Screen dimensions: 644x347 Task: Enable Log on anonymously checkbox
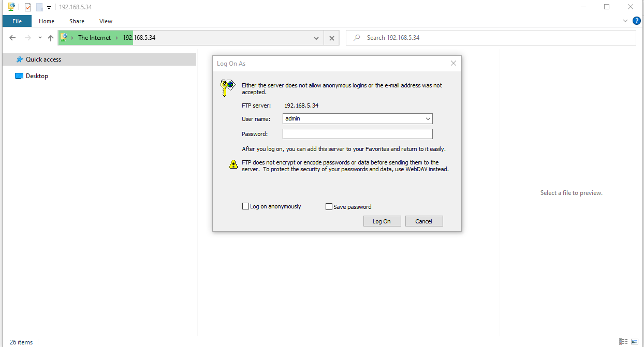246,206
